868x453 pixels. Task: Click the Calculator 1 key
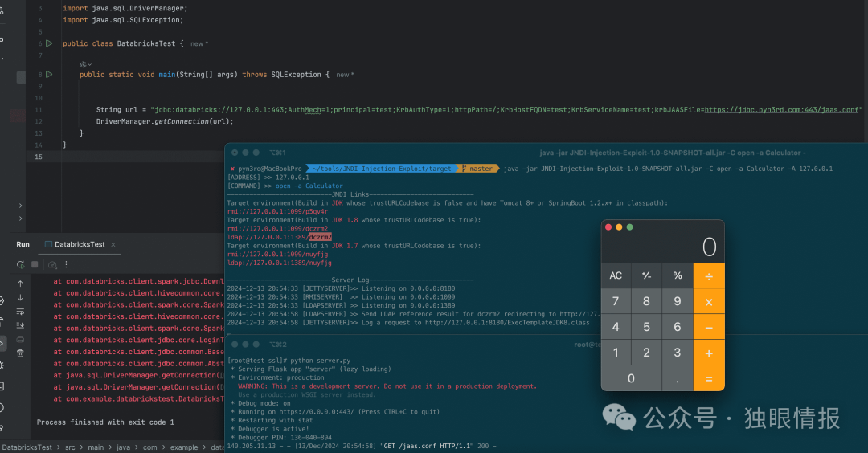click(x=616, y=353)
